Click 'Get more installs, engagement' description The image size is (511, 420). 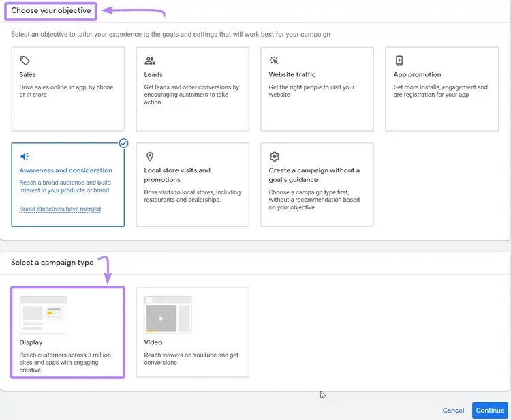(x=440, y=91)
